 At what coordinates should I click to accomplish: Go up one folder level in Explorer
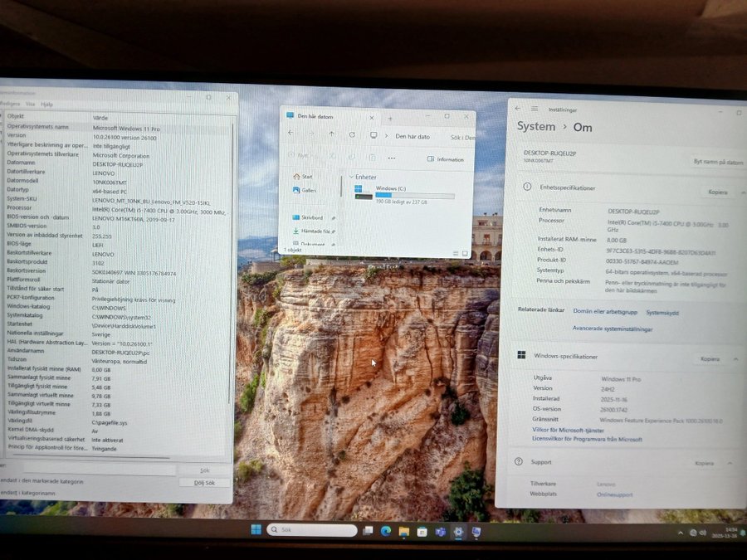tap(332, 134)
